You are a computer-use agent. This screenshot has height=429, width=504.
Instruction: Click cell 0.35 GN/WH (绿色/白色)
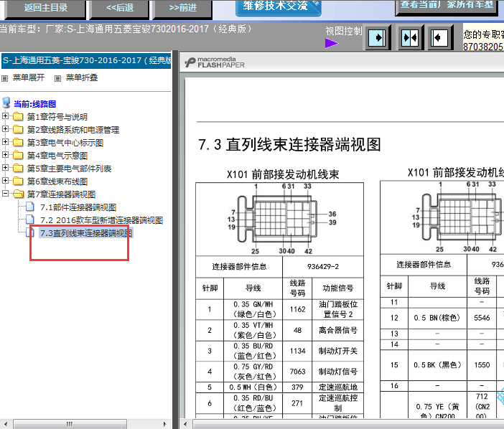point(254,309)
